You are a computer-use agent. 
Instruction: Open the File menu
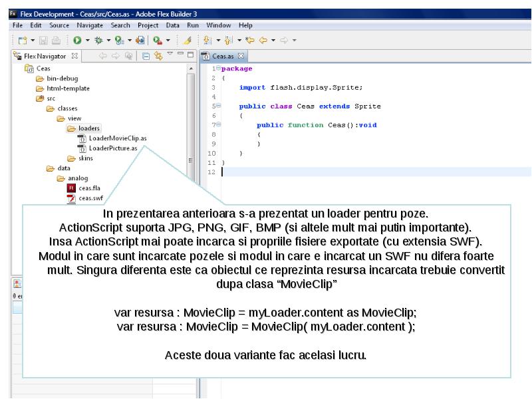pos(17,25)
